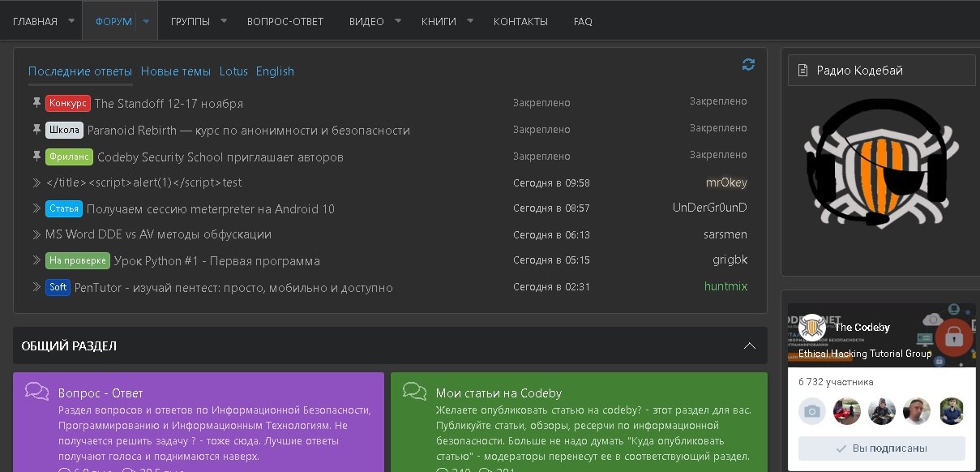The height and width of the screenshot is (472, 980).
Task: Click pin icon beside Codeby Security School thread
Action: [36, 156]
